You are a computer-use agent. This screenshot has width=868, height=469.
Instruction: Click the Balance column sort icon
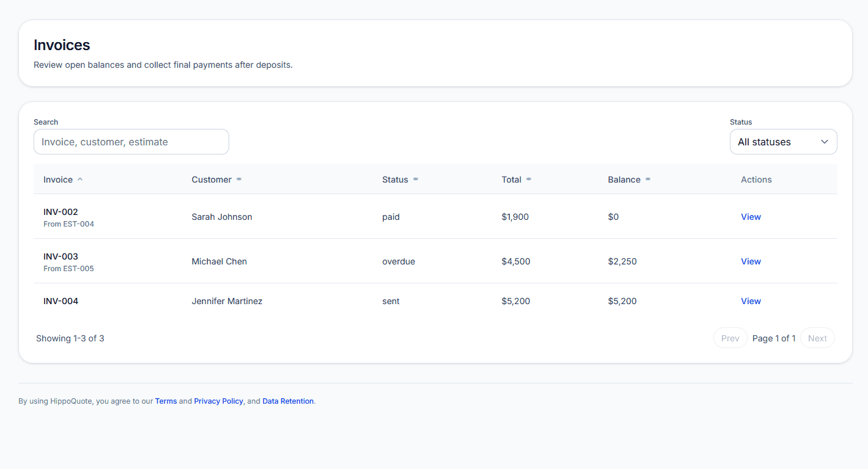[x=648, y=180]
